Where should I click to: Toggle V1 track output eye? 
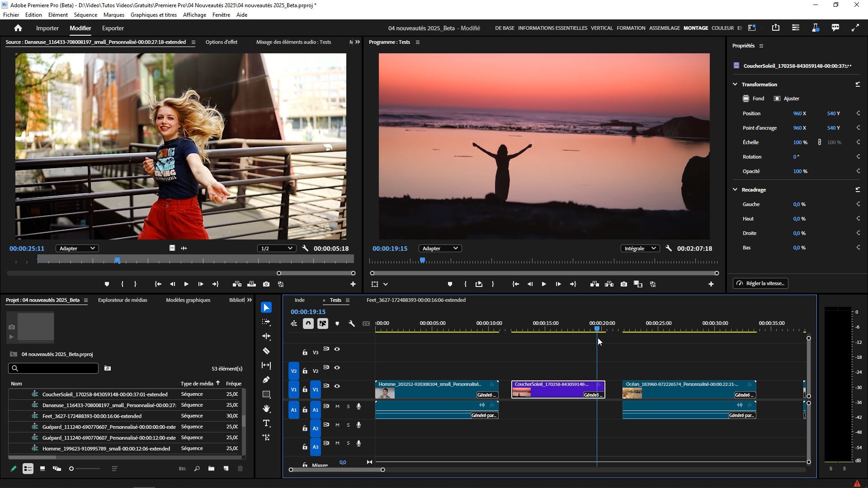337,386
